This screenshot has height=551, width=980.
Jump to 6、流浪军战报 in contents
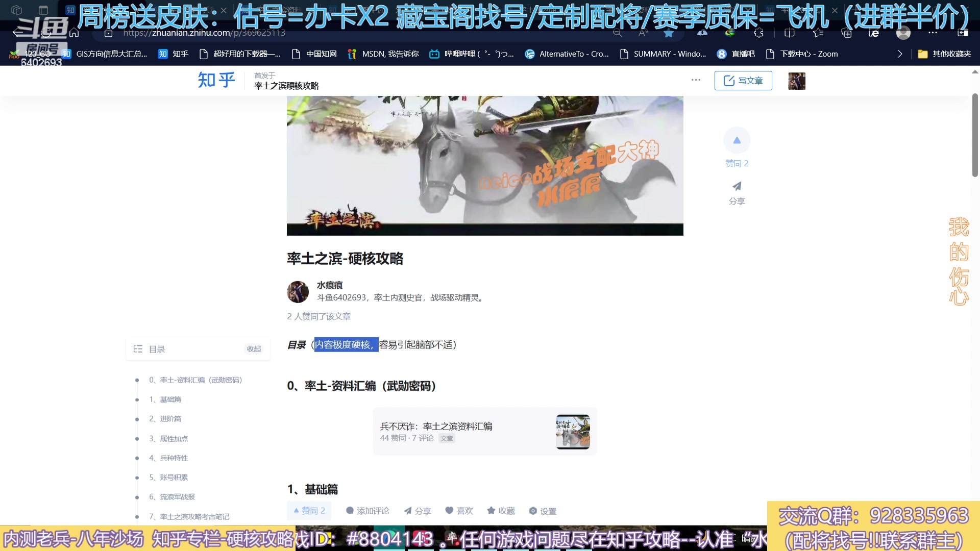click(172, 497)
